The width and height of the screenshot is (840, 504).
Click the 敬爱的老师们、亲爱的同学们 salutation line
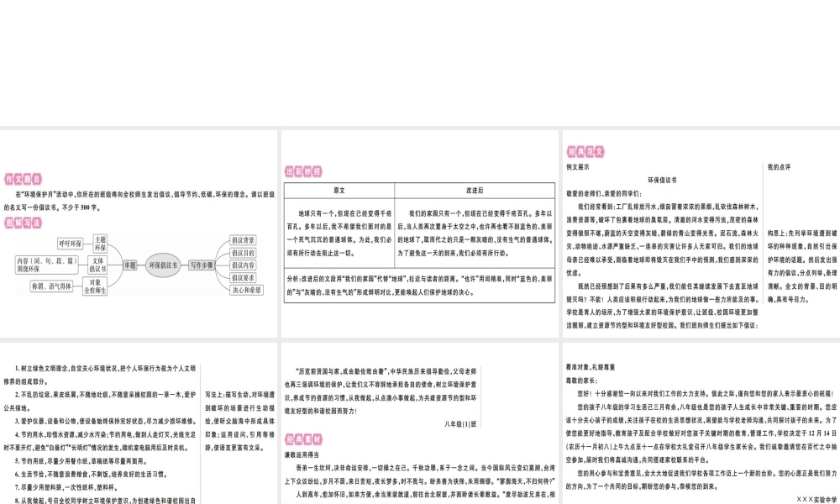pyautogui.click(x=604, y=194)
